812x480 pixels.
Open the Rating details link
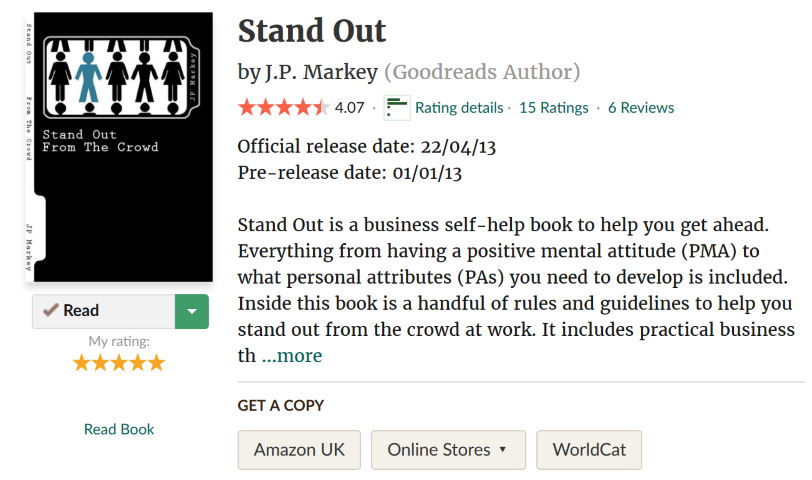coord(459,108)
